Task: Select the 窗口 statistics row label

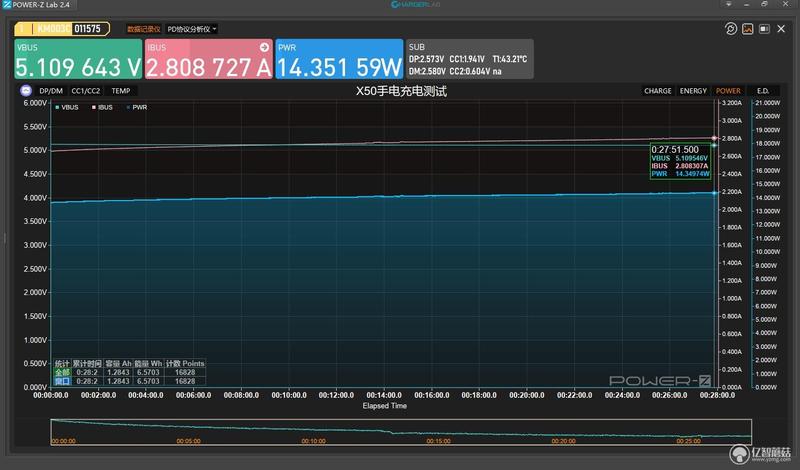Action: [62, 381]
